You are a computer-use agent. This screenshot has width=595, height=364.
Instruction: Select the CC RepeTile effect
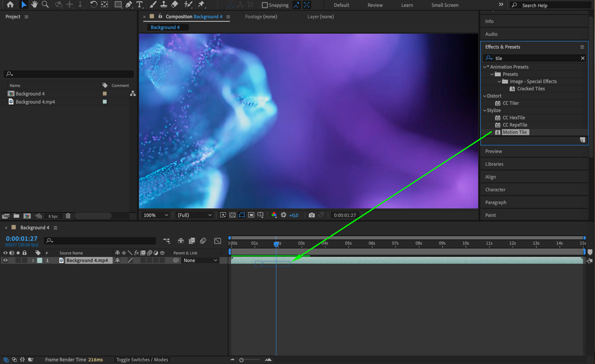click(x=515, y=125)
